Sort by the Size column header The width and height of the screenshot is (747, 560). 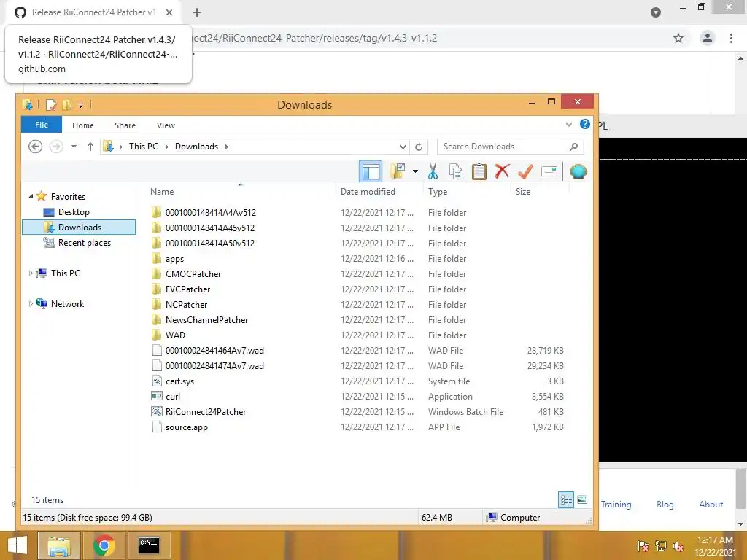pyautogui.click(x=522, y=192)
